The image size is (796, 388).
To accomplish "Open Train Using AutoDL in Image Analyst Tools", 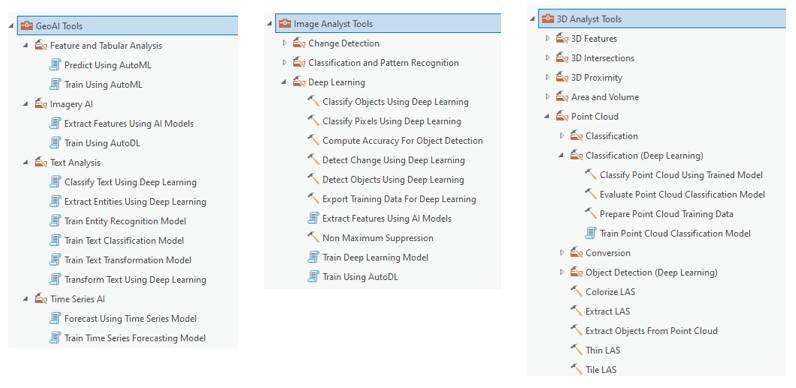I will coord(360,277).
